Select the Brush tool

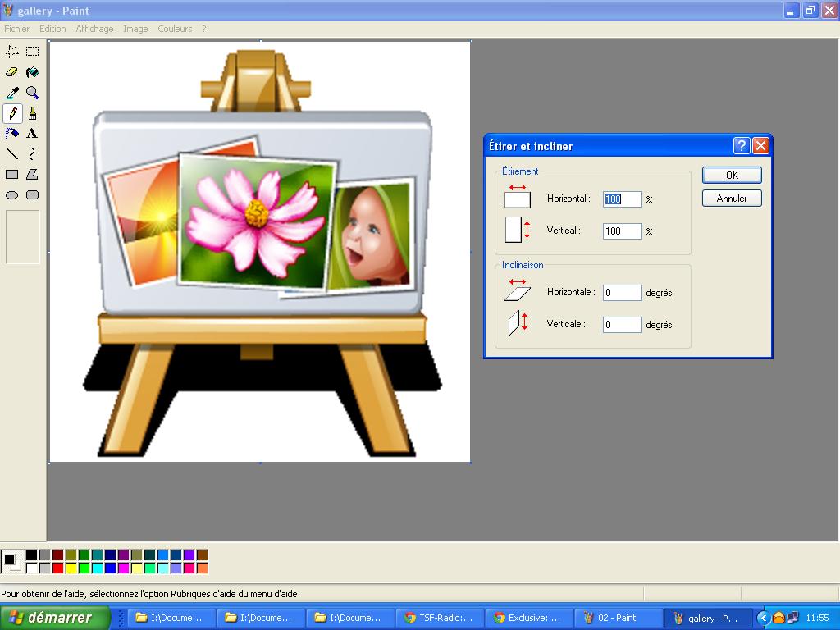coord(33,113)
